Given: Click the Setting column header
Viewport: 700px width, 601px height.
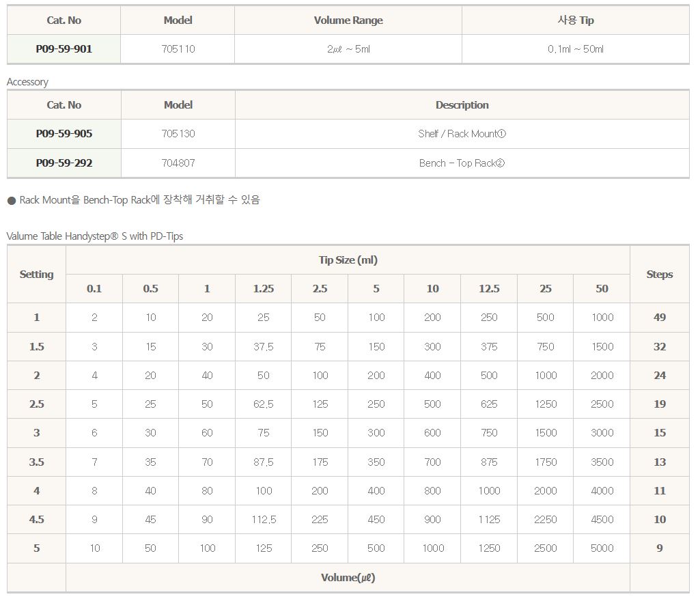Looking at the screenshot, I should (x=36, y=275).
